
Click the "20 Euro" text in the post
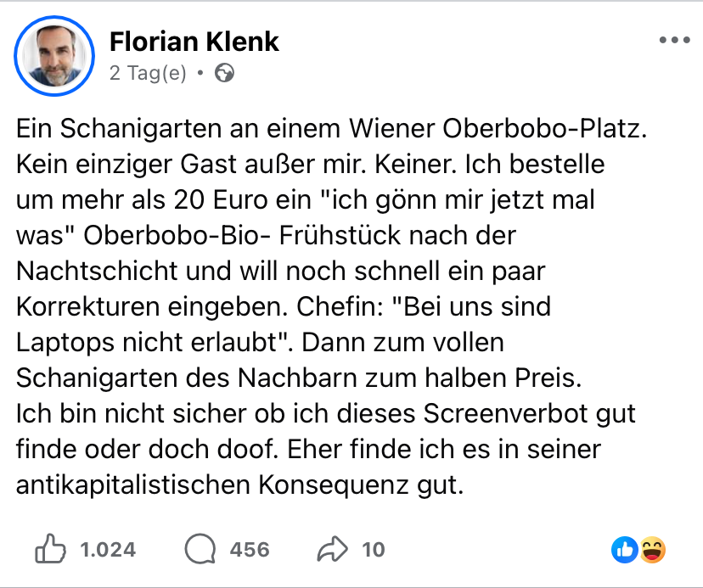[x=221, y=200]
